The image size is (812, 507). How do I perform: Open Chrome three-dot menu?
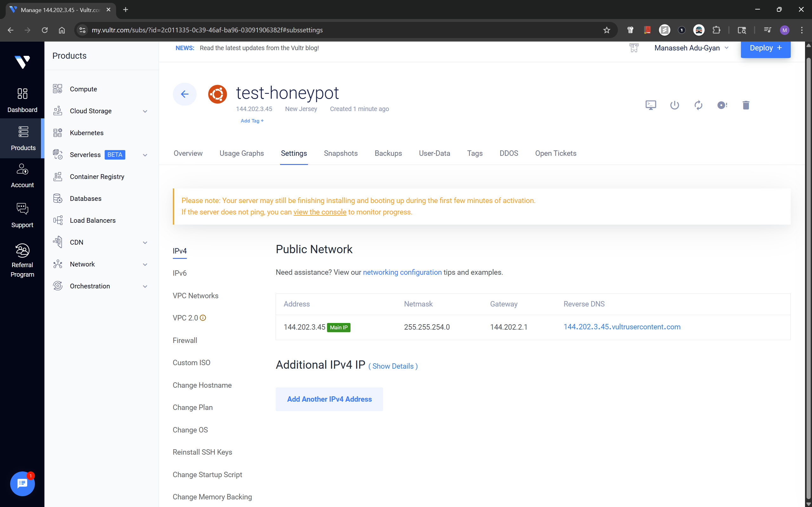802,30
